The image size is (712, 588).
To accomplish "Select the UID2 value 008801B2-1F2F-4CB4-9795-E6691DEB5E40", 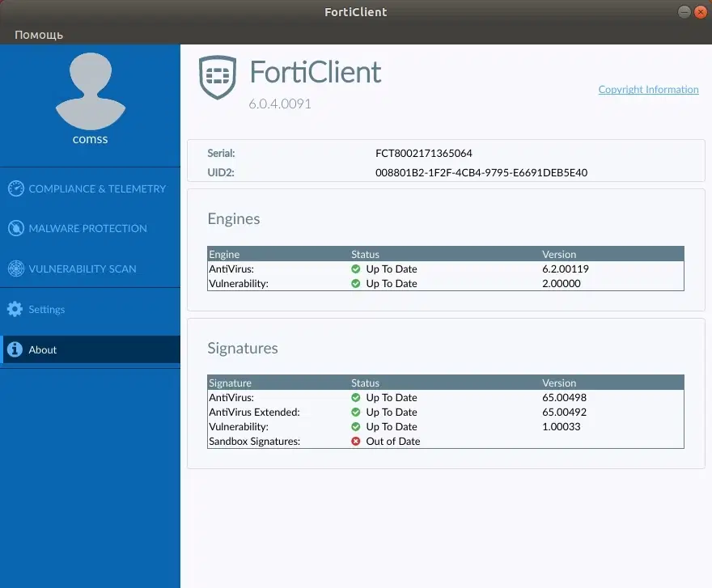I will tap(481, 172).
